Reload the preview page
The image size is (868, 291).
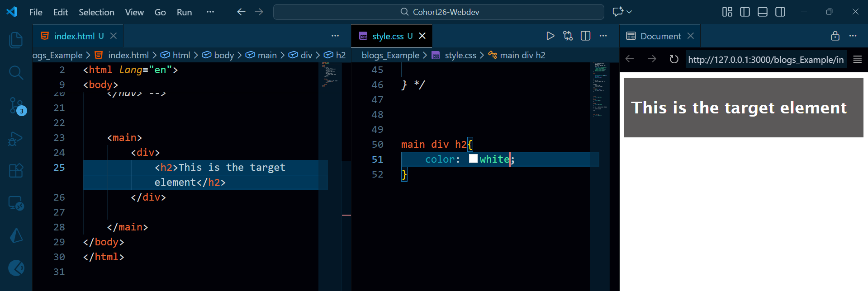pos(674,60)
